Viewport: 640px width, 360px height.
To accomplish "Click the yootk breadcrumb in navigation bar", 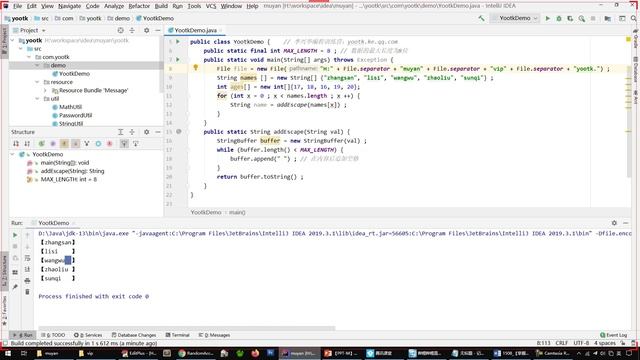I will [x=90, y=18].
